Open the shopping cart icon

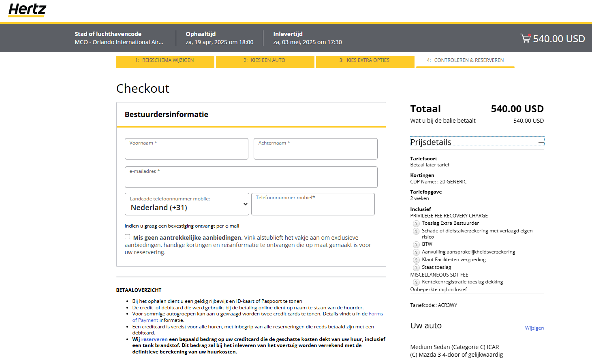click(x=526, y=38)
